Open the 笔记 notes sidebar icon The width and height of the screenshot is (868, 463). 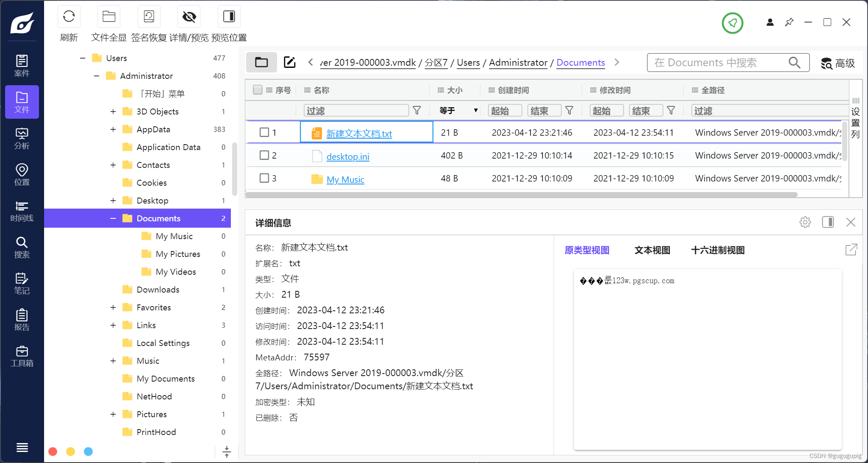click(22, 284)
